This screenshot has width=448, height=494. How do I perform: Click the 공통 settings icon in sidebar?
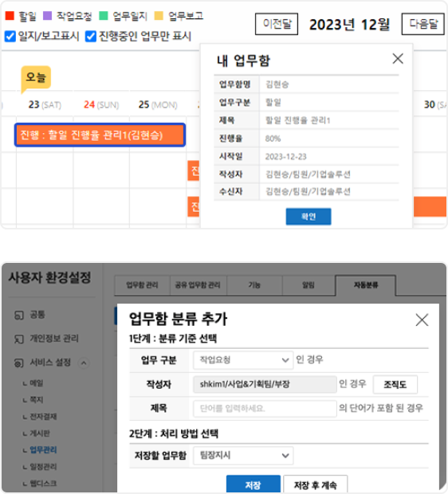point(19,315)
